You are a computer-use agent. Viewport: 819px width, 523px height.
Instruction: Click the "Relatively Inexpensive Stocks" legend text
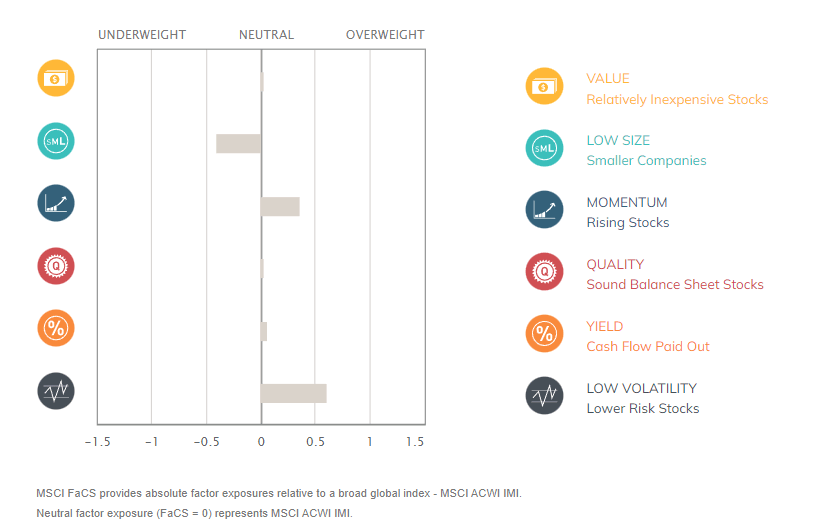(x=677, y=99)
